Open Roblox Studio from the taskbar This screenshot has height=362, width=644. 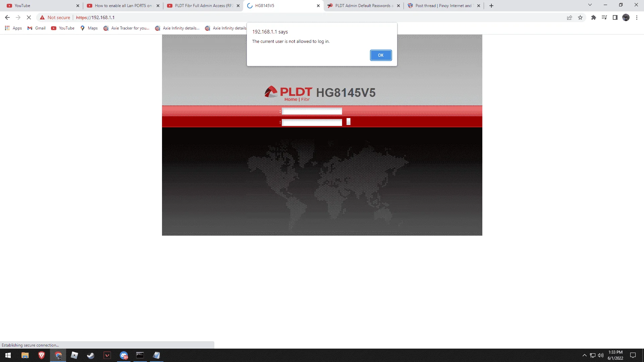[74, 355]
